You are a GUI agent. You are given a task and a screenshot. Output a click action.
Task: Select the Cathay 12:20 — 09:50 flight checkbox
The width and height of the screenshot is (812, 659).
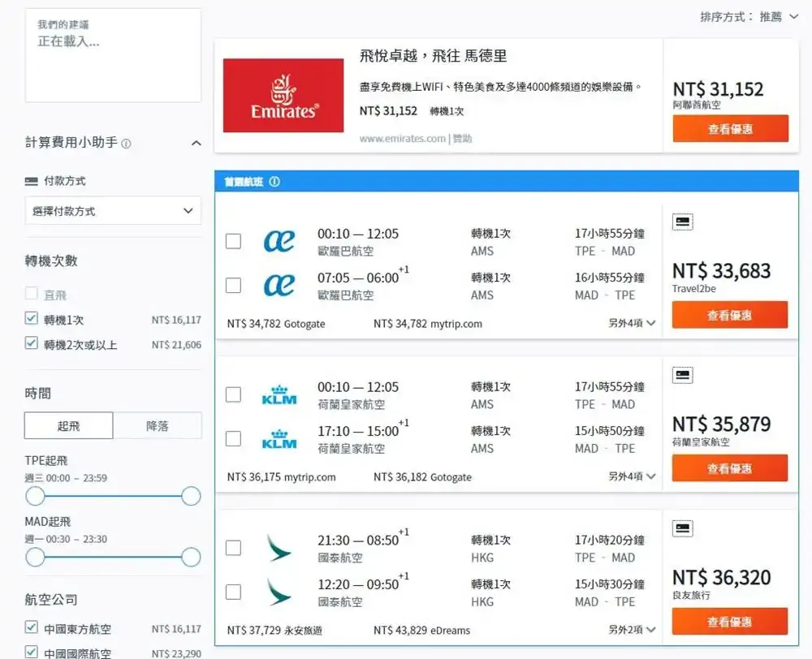[234, 592]
